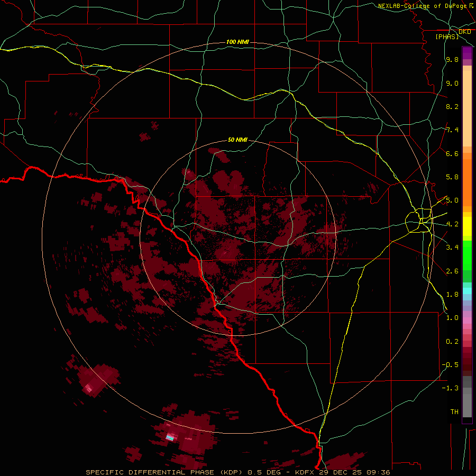
Task: Click the 1.8 legend value
Action: click(x=452, y=295)
